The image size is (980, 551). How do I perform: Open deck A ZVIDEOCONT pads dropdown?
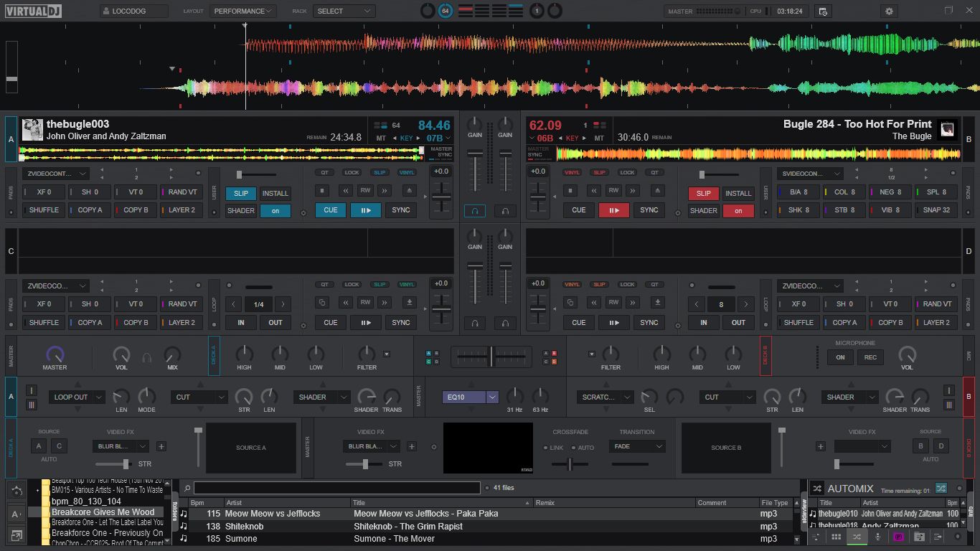click(56, 174)
